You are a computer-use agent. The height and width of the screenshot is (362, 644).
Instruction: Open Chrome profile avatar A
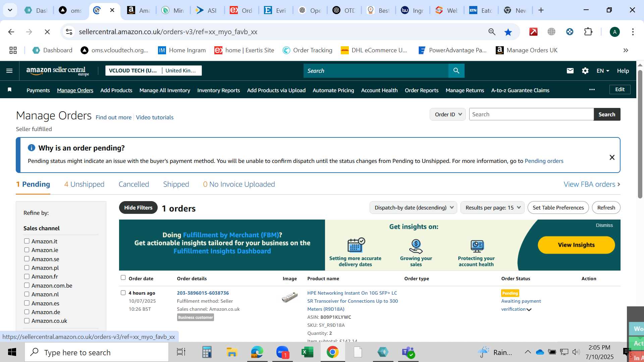[614, 32]
